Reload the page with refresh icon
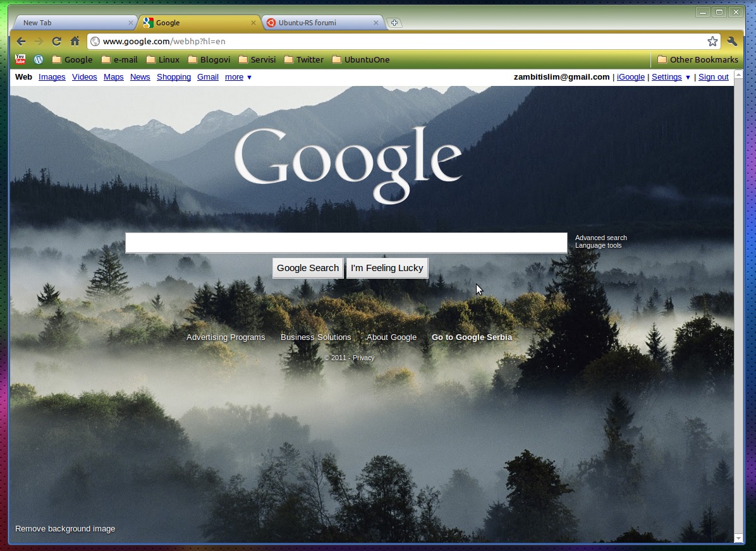 tap(57, 42)
